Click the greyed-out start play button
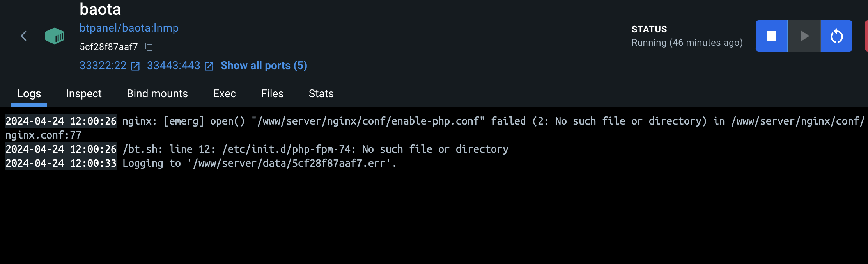Screen dimensions: 868x264 [x=804, y=36]
